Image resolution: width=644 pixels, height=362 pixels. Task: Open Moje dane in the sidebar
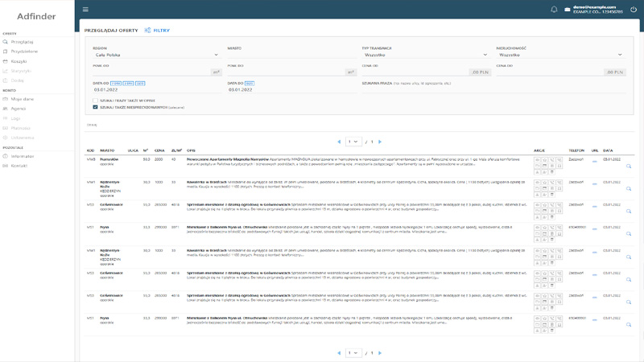(23, 99)
